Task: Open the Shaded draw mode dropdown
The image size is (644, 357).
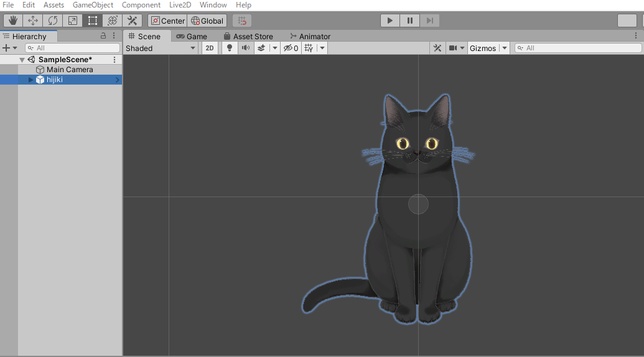Action: (160, 49)
